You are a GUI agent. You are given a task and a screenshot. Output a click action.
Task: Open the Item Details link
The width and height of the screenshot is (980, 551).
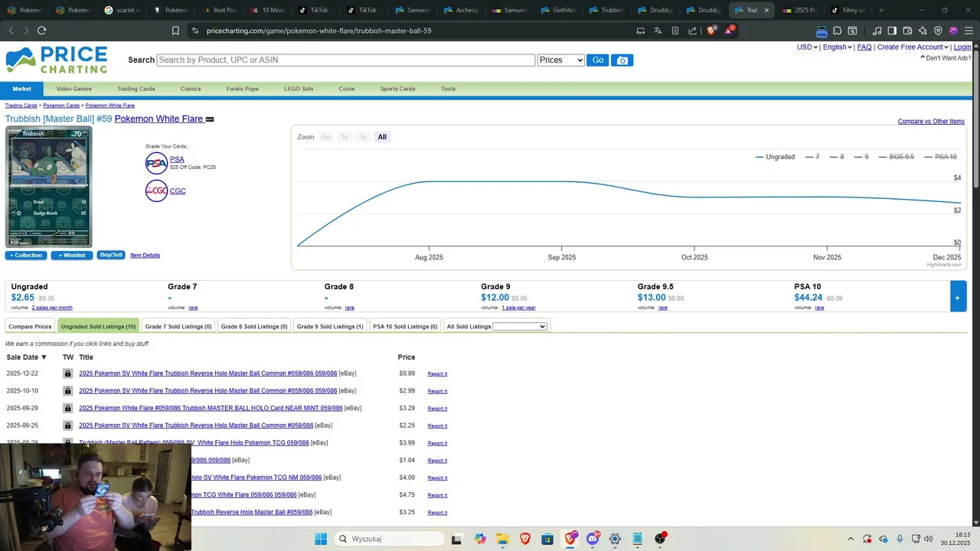tap(145, 256)
